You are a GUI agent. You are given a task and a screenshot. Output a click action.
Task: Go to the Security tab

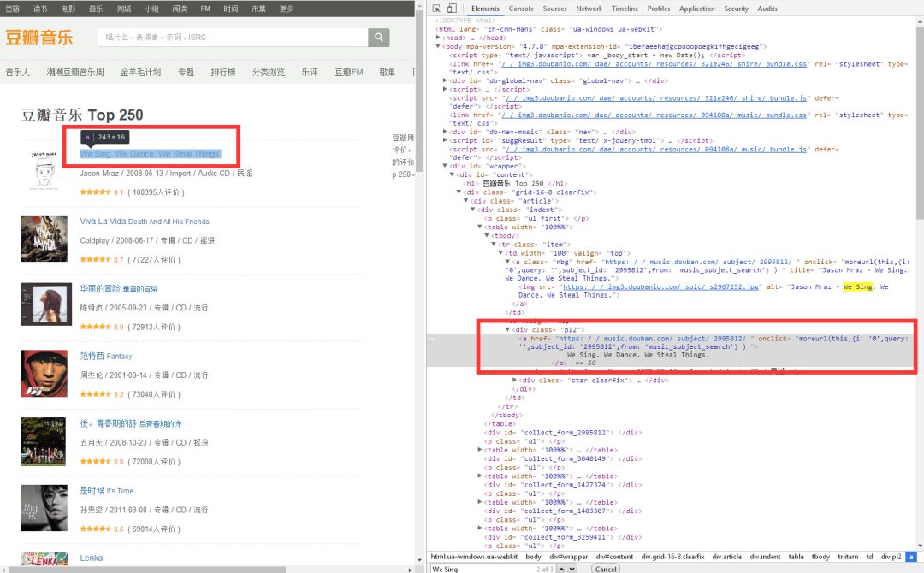coord(736,9)
